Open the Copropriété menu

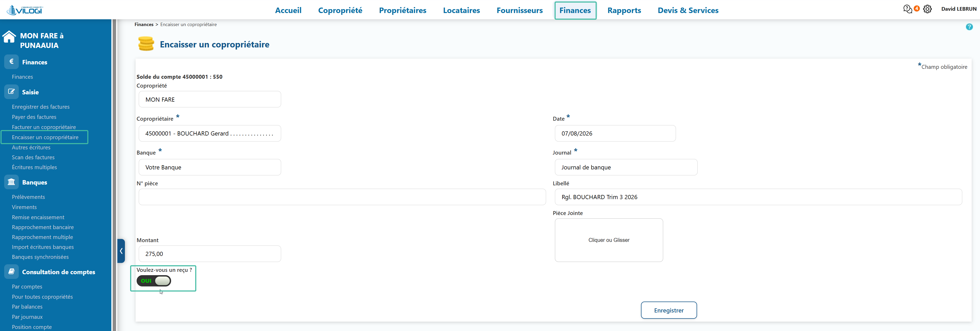(x=340, y=10)
